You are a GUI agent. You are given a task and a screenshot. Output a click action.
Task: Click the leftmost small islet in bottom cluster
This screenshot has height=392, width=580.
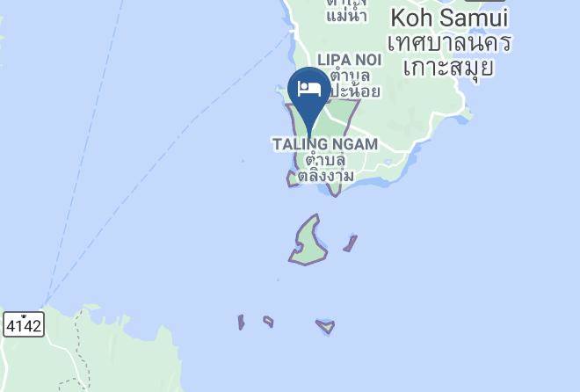[241, 322]
